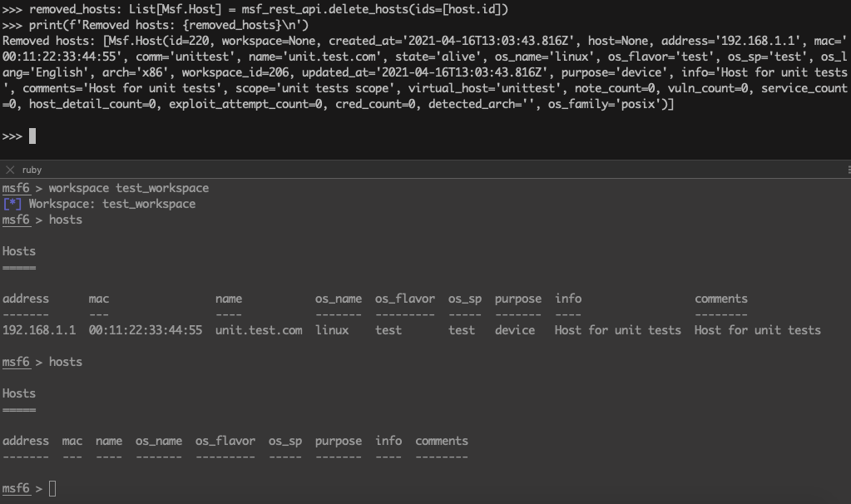Click id=220 in the Python output

pyautogui.click(x=190, y=41)
